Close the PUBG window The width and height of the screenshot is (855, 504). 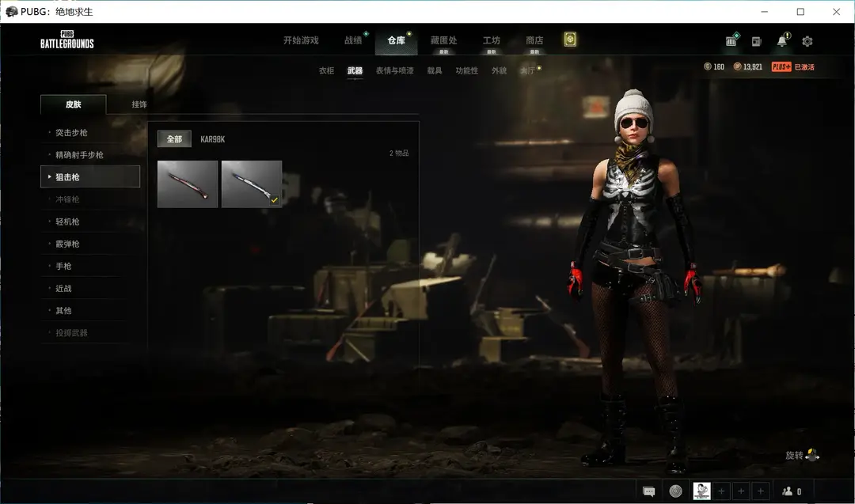pos(837,11)
